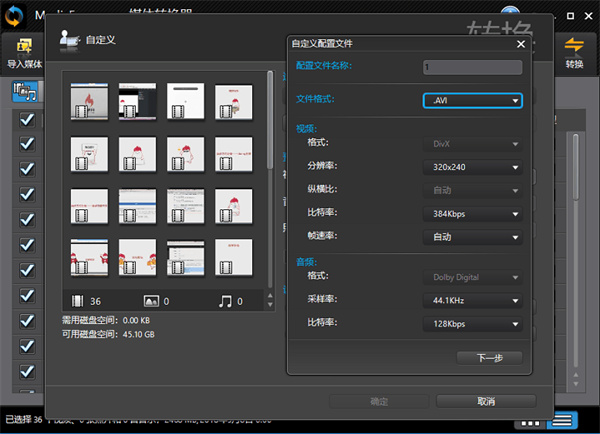Click the 自定义 user profile icon
This screenshot has height=434, width=600.
click(68, 41)
